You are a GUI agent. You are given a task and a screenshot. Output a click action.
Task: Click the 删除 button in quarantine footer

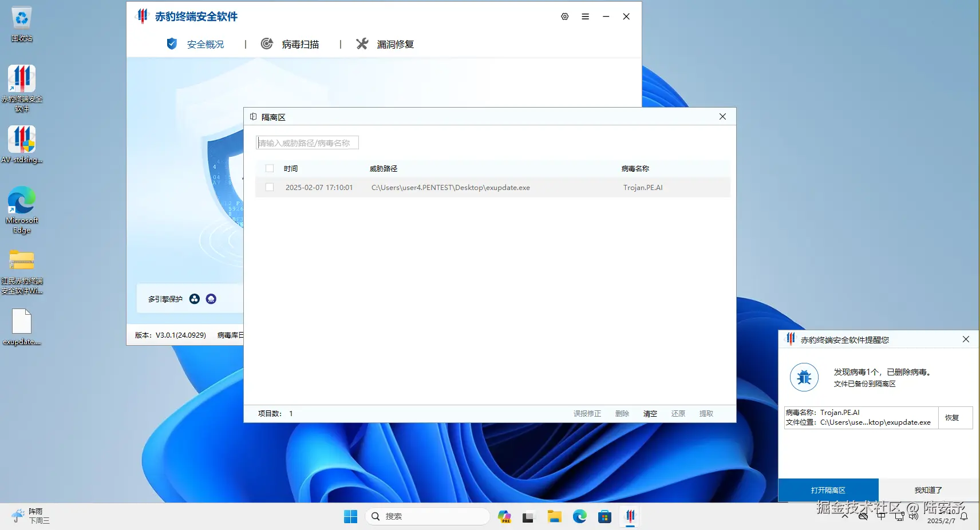[x=622, y=413]
